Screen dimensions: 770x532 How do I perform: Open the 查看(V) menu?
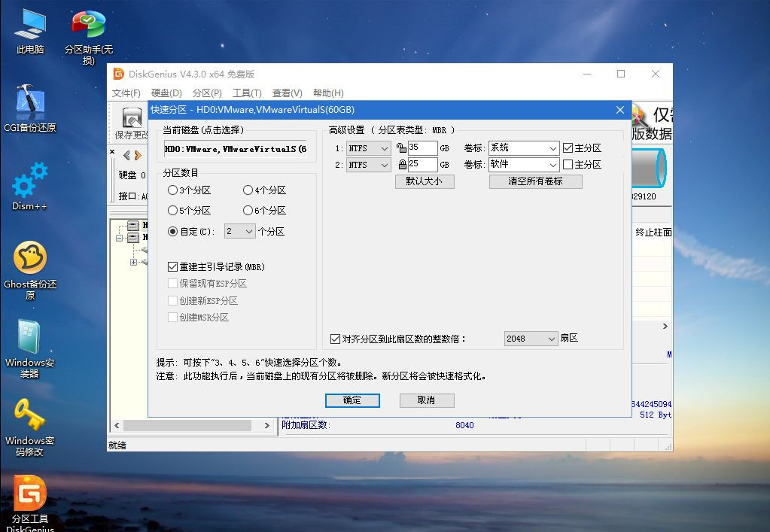tap(287, 93)
